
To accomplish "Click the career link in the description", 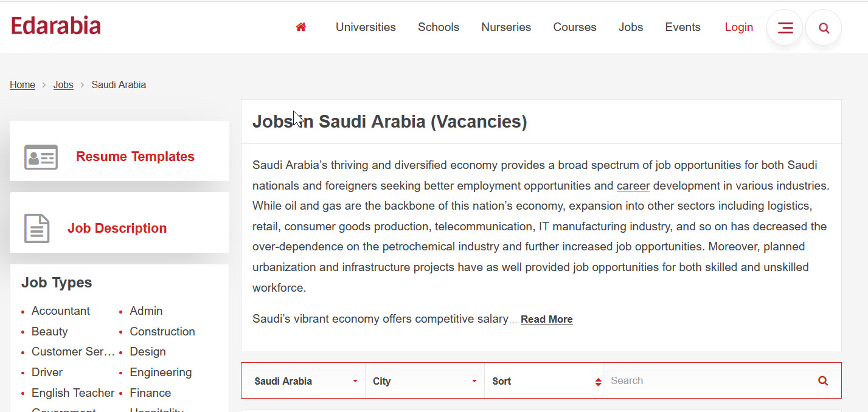I will tap(633, 185).
